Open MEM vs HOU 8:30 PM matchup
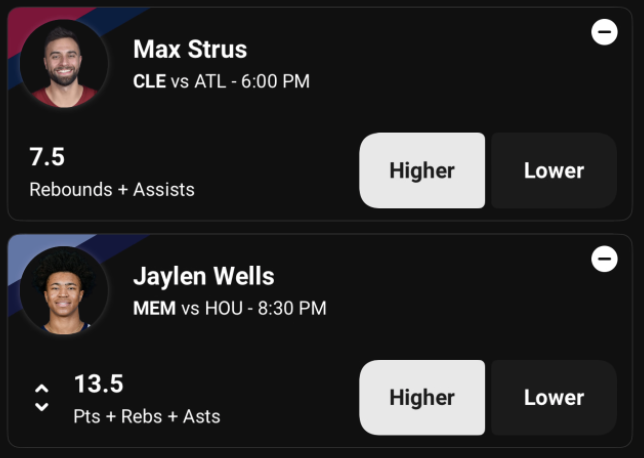Viewport: 644px width, 458px height. click(x=230, y=308)
